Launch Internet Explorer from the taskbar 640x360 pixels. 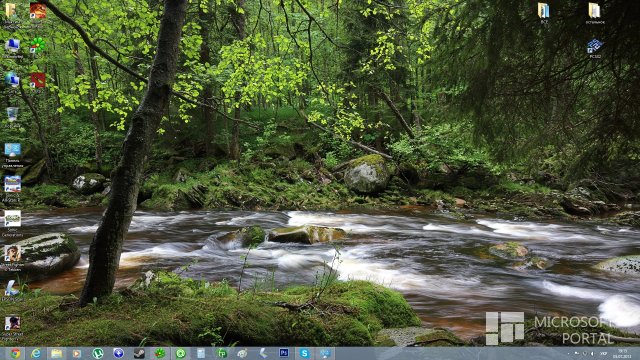[x=36, y=353]
